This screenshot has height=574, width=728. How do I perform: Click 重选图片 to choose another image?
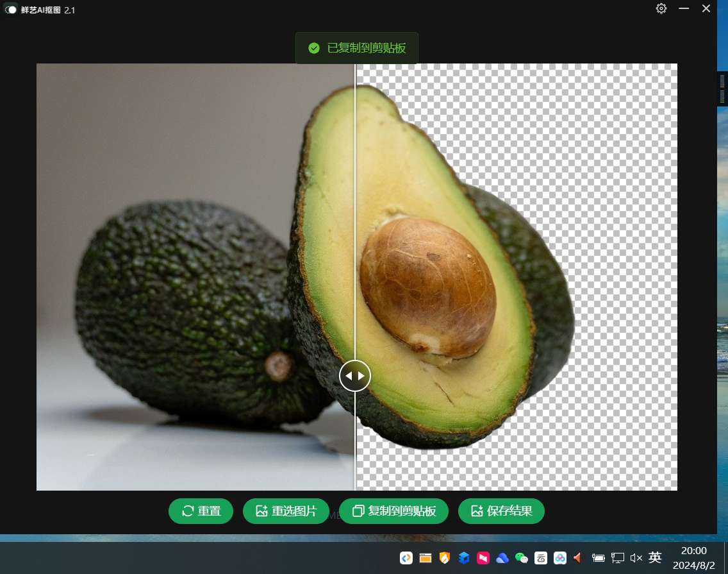286,511
